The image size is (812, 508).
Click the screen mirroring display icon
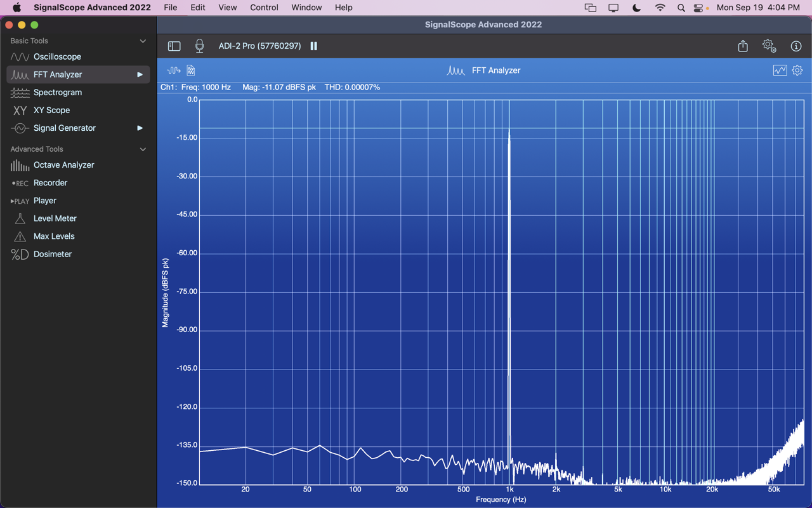613,8
